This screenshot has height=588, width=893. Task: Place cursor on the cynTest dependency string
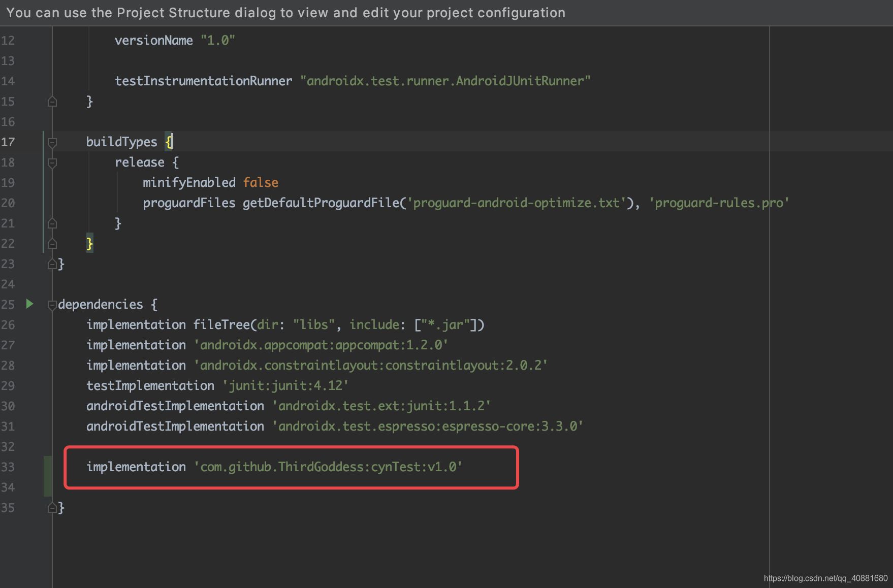pos(328,467)
